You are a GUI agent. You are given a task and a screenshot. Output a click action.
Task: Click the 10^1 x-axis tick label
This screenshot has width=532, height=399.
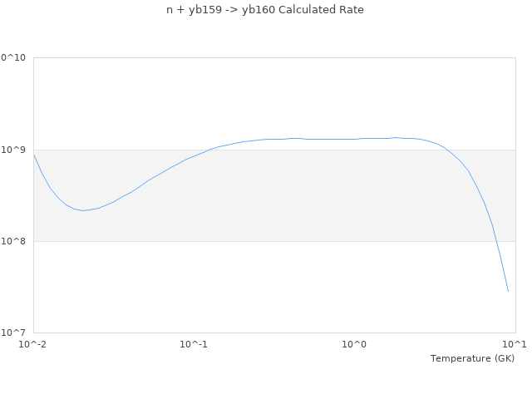(x=515, y=344)
